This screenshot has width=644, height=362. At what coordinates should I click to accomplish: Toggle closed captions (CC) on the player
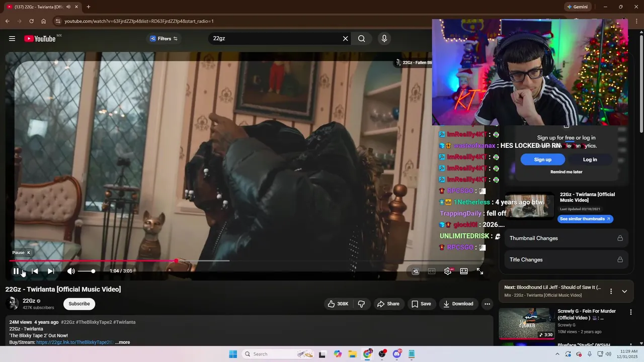pyautogui.click(x=432, y=271)
